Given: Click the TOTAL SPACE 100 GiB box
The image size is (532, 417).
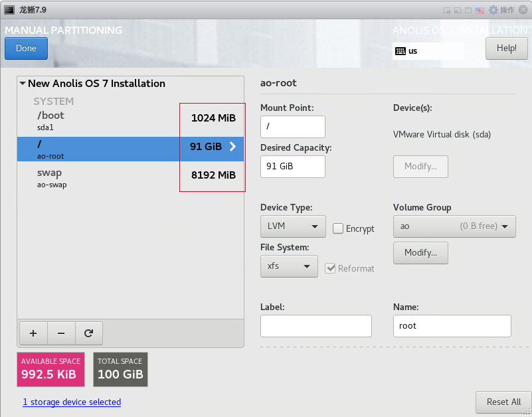Looking at the screenshot, I should (x=120, y=369).
